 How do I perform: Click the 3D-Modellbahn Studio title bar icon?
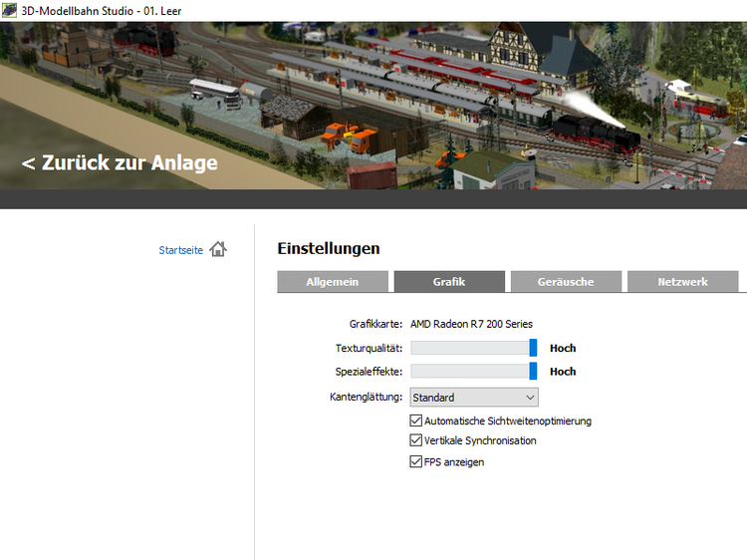(x=9, y=10)
